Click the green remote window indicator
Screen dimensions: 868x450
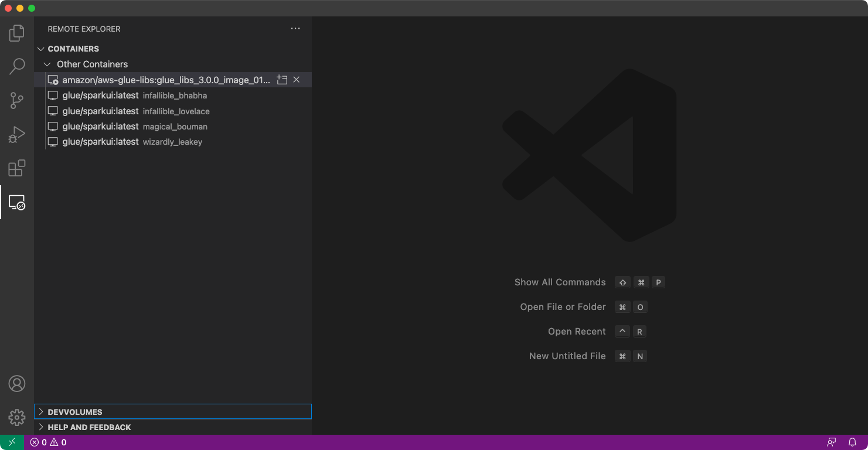coord(12,442)
